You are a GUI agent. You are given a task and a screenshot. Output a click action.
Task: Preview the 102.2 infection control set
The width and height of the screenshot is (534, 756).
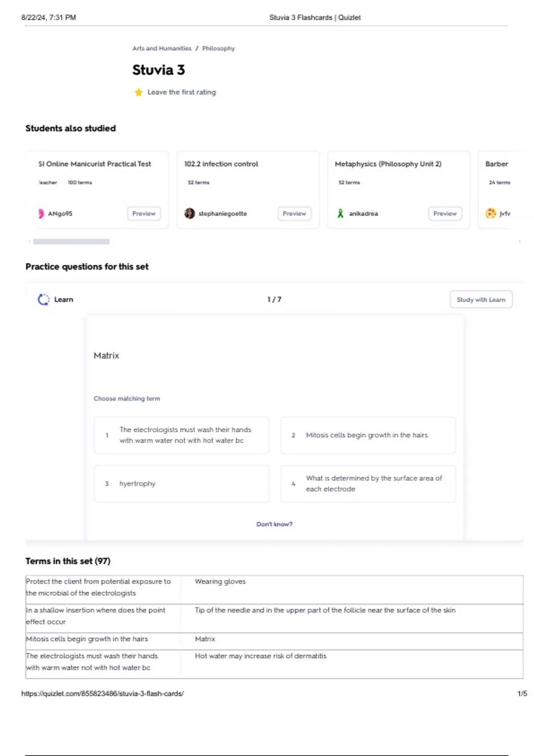pos(295,213)
